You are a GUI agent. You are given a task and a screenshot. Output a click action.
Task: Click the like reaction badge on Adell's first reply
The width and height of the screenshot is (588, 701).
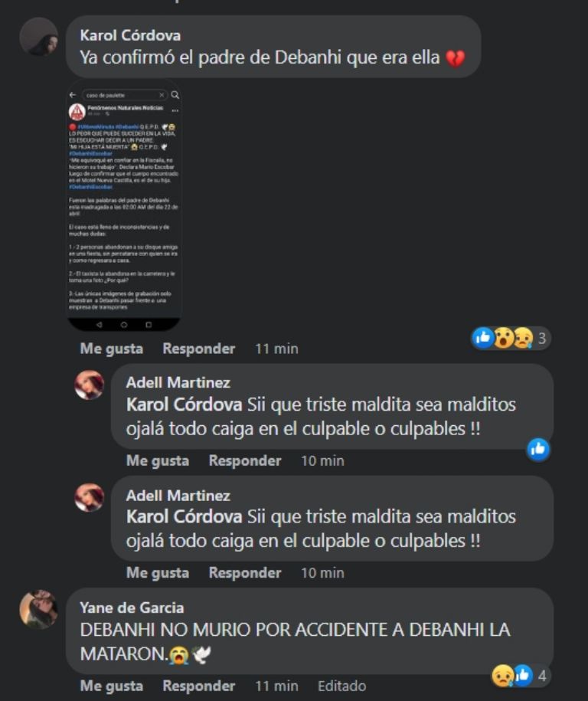[x=538, y=449]
